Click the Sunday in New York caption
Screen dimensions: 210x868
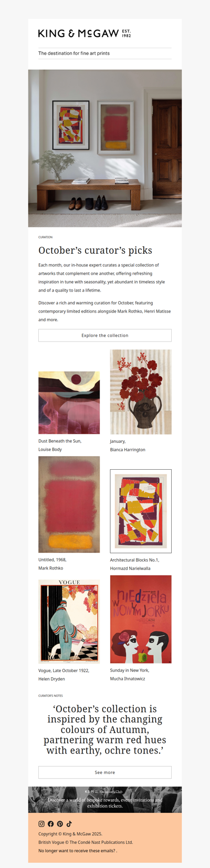(x=130, y=675)
